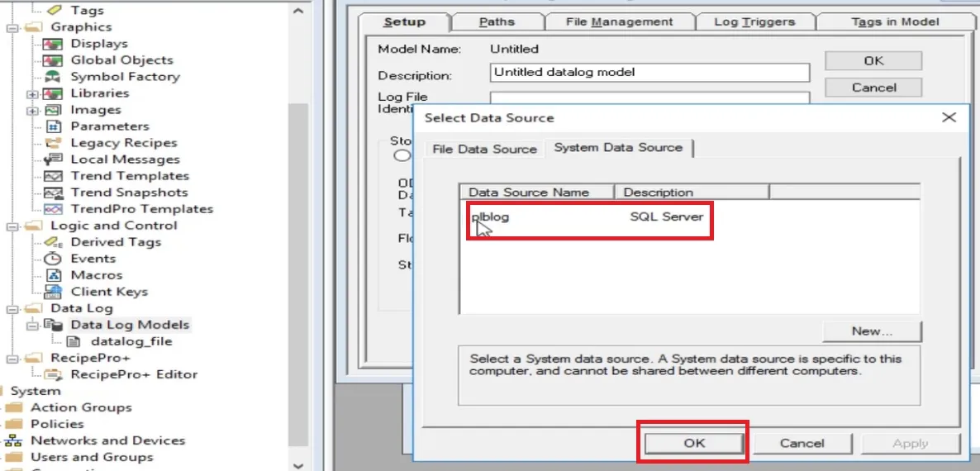Select the Data Log Models label
980x471 pixels.
130,325
